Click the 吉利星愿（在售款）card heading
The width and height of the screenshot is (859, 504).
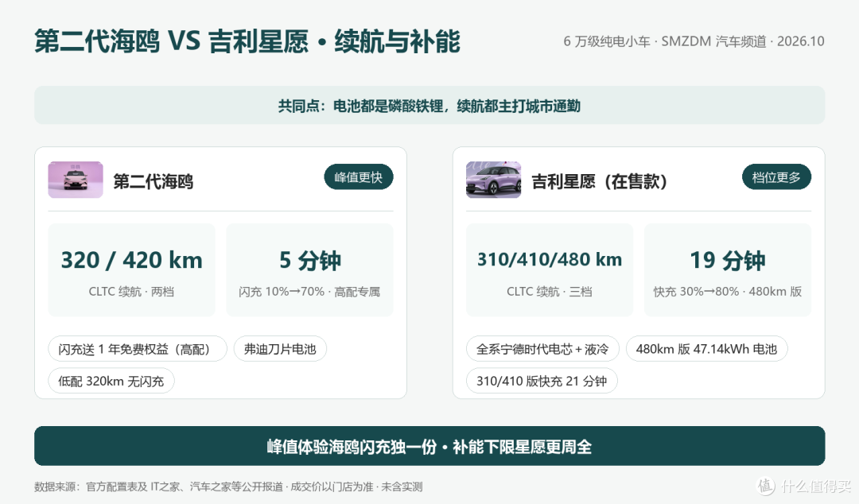point(600,181)
